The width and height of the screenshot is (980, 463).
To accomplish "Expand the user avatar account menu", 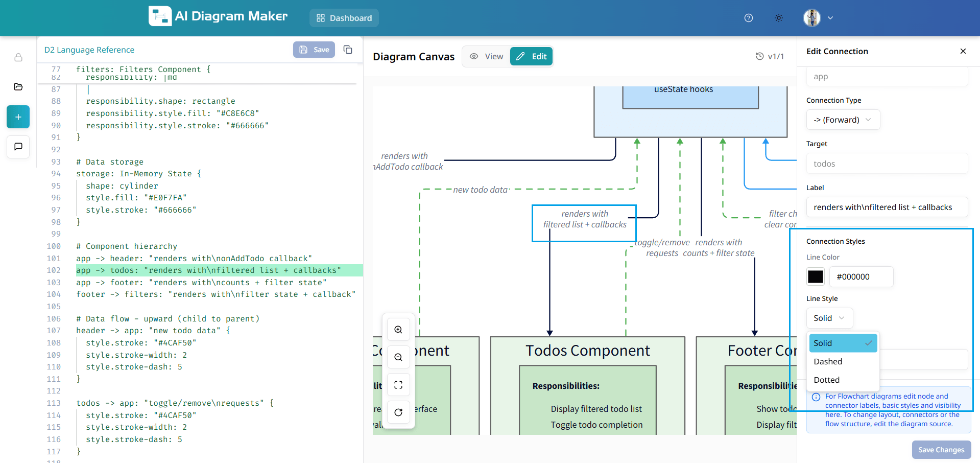I will pyautogui.click(x=818, y=18).
